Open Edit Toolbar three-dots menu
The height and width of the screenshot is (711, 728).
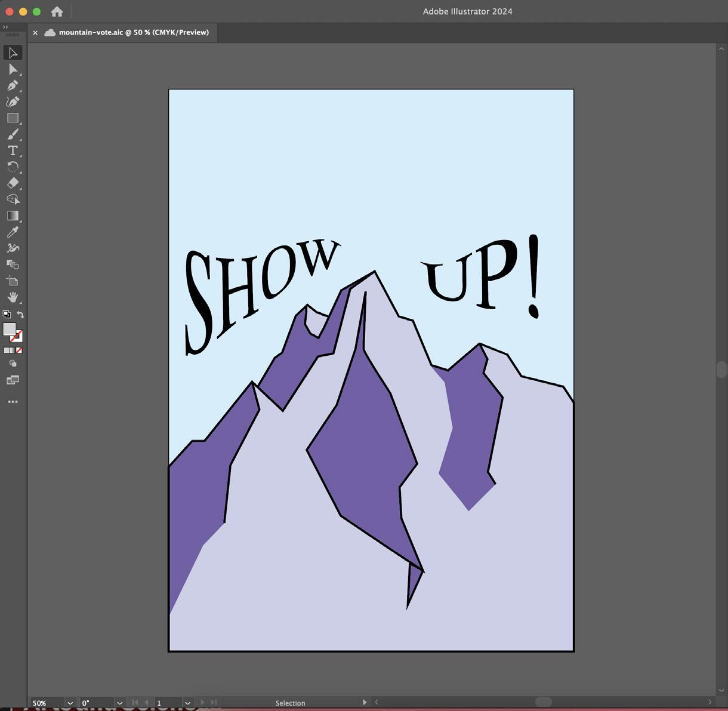pos(13,402)
